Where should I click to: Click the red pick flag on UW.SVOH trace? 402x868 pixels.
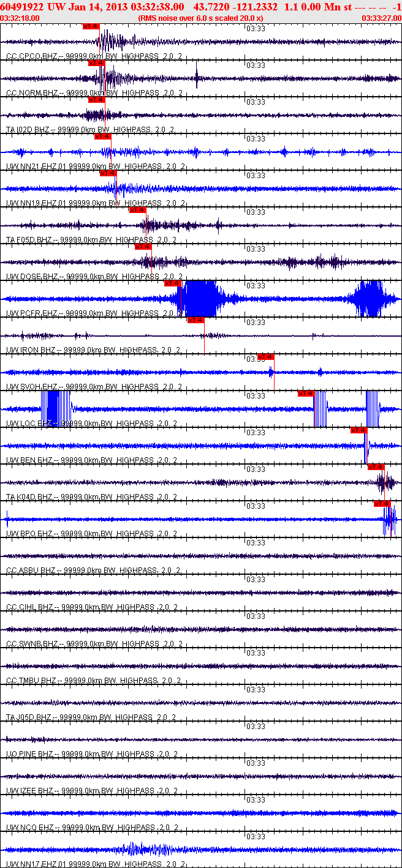tap(266, 357)
